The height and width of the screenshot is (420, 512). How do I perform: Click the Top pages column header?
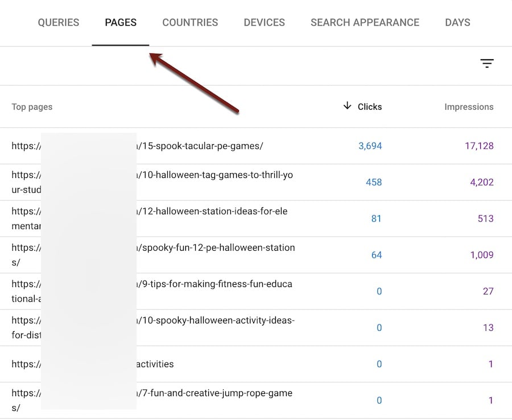(32, 107)
